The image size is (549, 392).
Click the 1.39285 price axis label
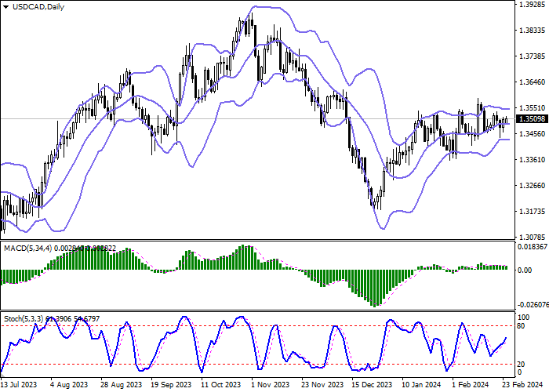(532, 5)
